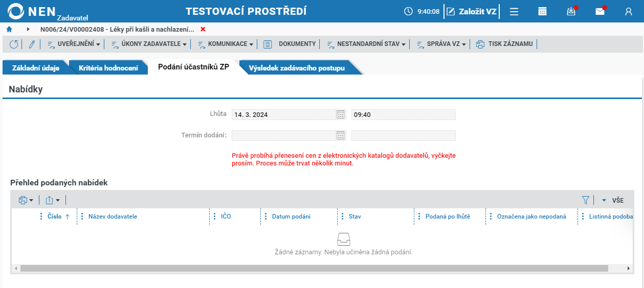
Task: Open column menu dots for Označena jako nepodaná
Action: [491, 217]
